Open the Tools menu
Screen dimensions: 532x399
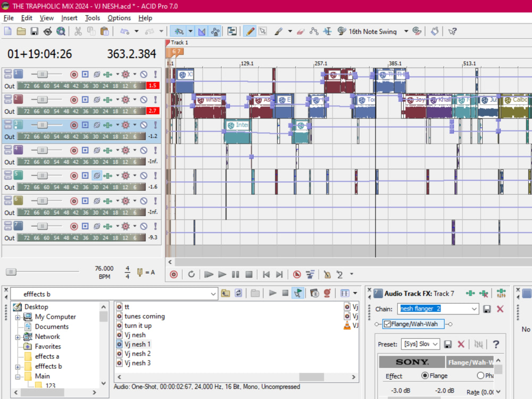tap(92, 18)
